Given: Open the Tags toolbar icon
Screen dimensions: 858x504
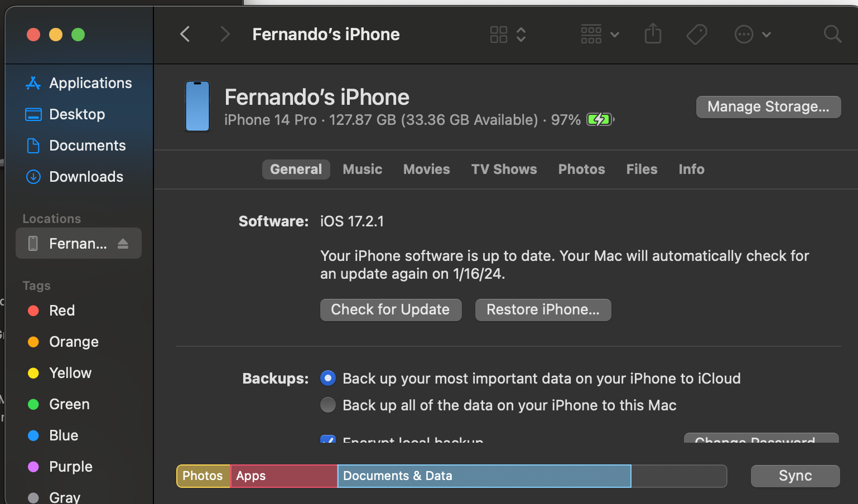Looking at the screenshot, I should [696, 34].
